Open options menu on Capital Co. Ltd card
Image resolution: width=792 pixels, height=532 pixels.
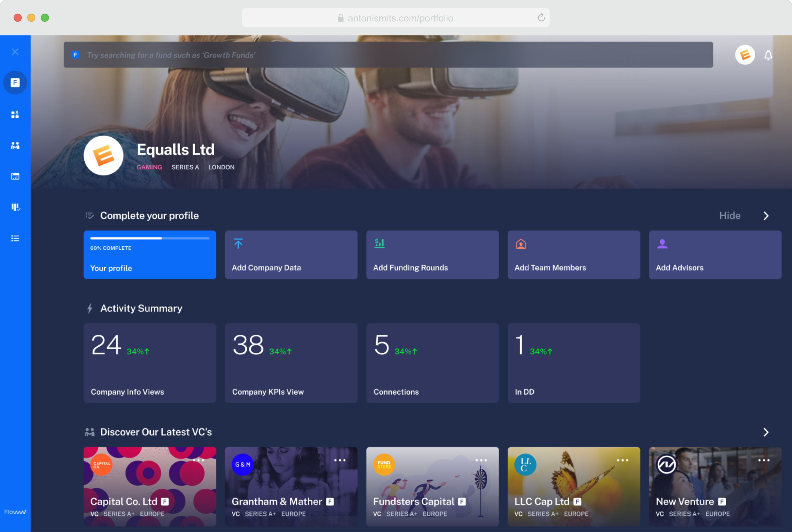198,460
